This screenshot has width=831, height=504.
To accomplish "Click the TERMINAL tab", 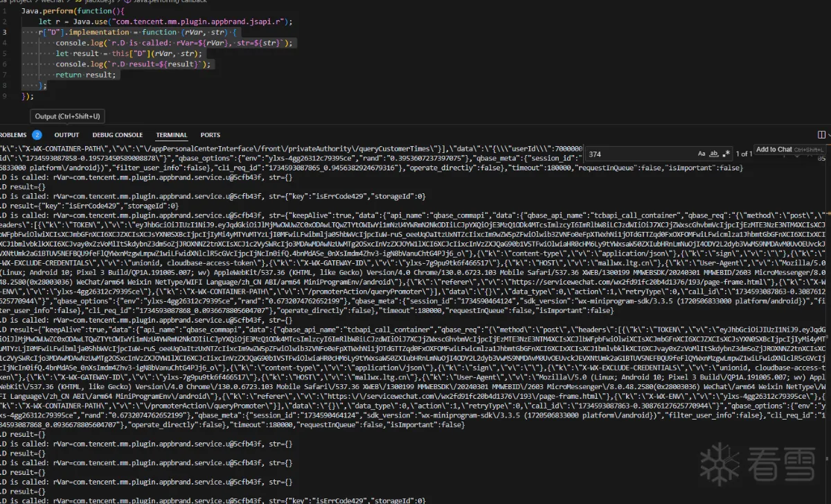I will click(x=171, y=135).
